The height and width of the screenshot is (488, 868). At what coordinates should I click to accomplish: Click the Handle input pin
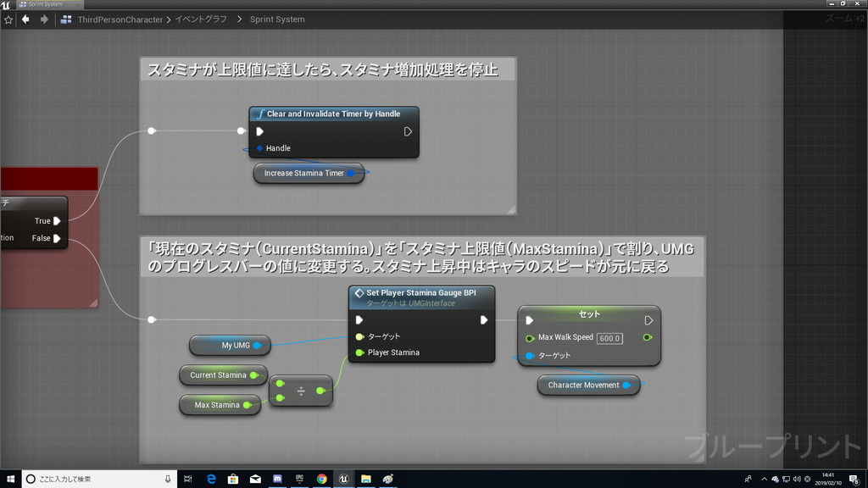point(259,148)
